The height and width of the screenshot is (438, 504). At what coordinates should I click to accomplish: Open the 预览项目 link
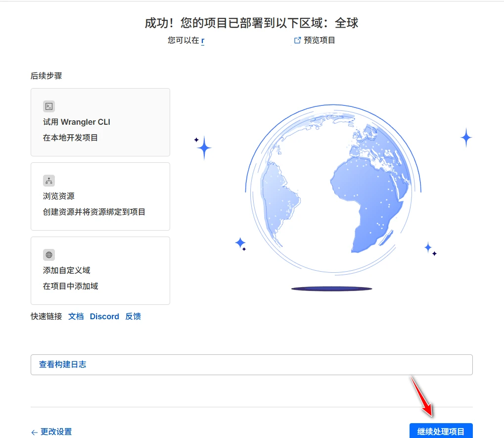coord(320,41)
